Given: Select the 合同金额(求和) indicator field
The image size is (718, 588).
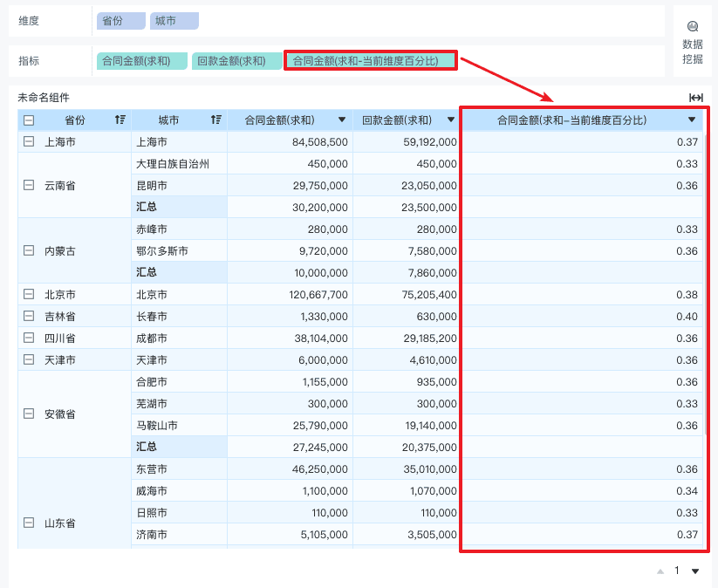Looking at the screenshot, I should tap(142, 61).
